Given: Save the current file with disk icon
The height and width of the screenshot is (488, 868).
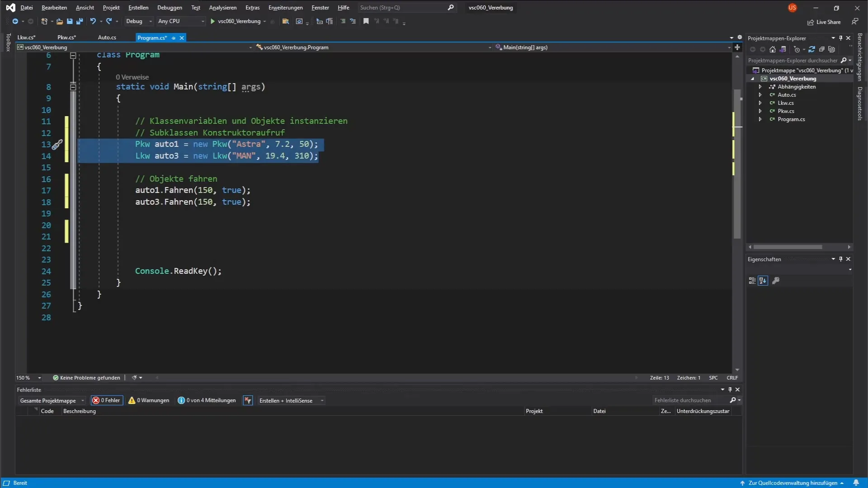Looking at the screenshot, I should [70, 21].
